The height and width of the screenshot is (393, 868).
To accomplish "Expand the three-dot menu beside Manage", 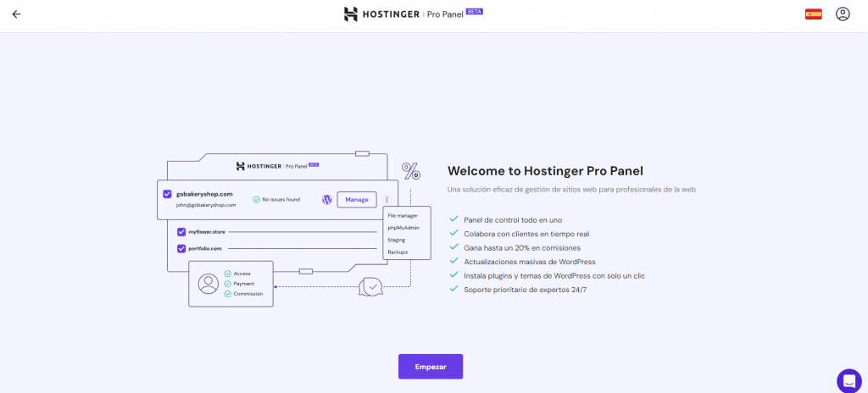I will click(x=387, y=200).
